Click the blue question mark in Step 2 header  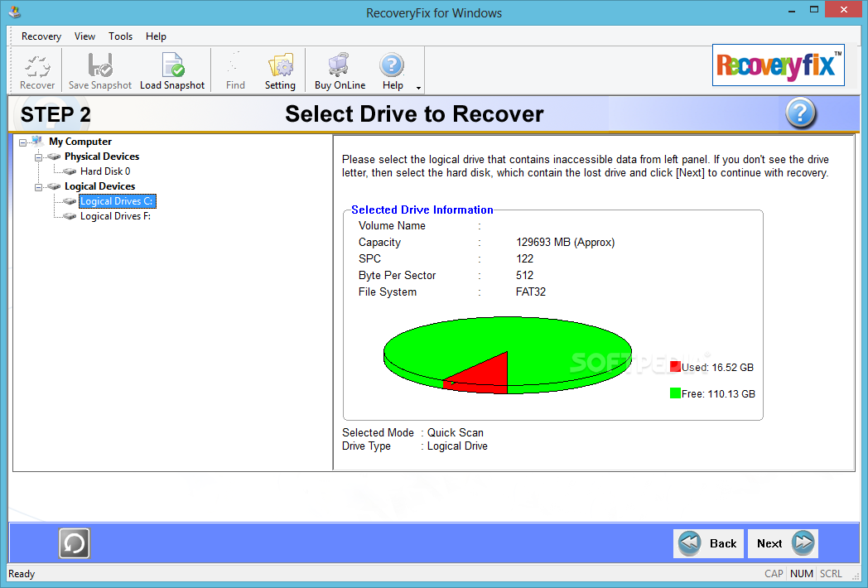pos(800,113)
